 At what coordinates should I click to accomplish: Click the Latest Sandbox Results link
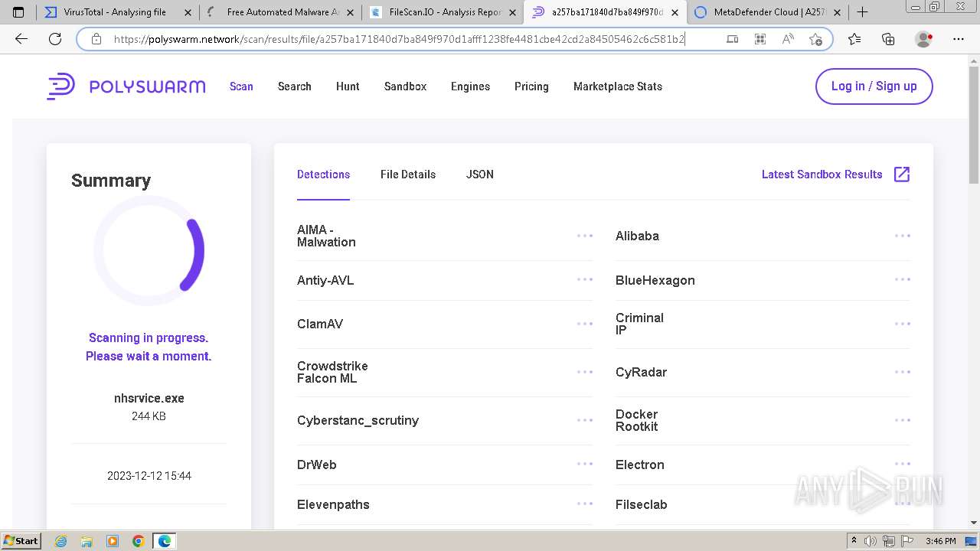point(822,174)
